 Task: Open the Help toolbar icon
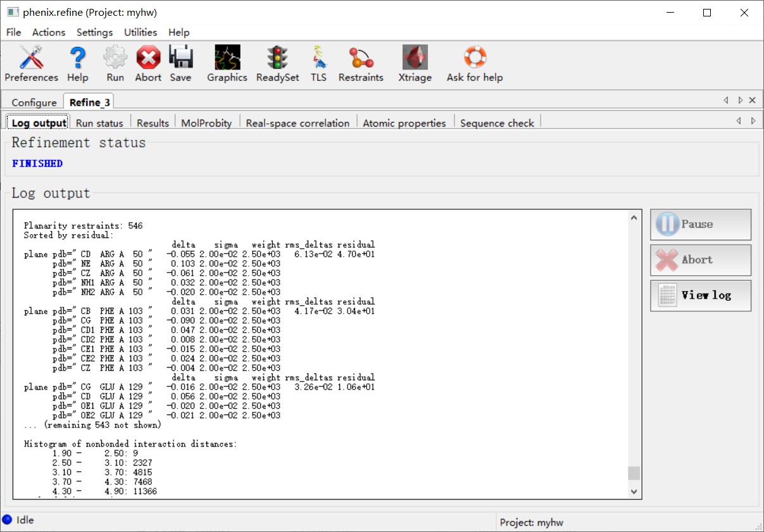[77, 64]
